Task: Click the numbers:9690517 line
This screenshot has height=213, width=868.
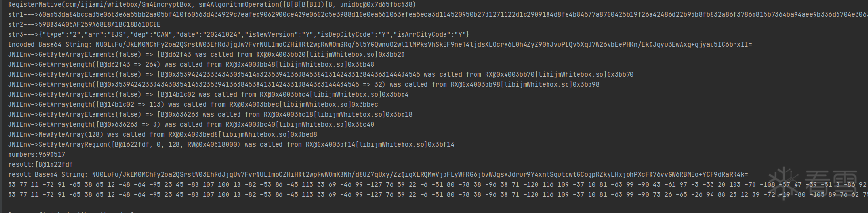Action: tap(37, 154)
